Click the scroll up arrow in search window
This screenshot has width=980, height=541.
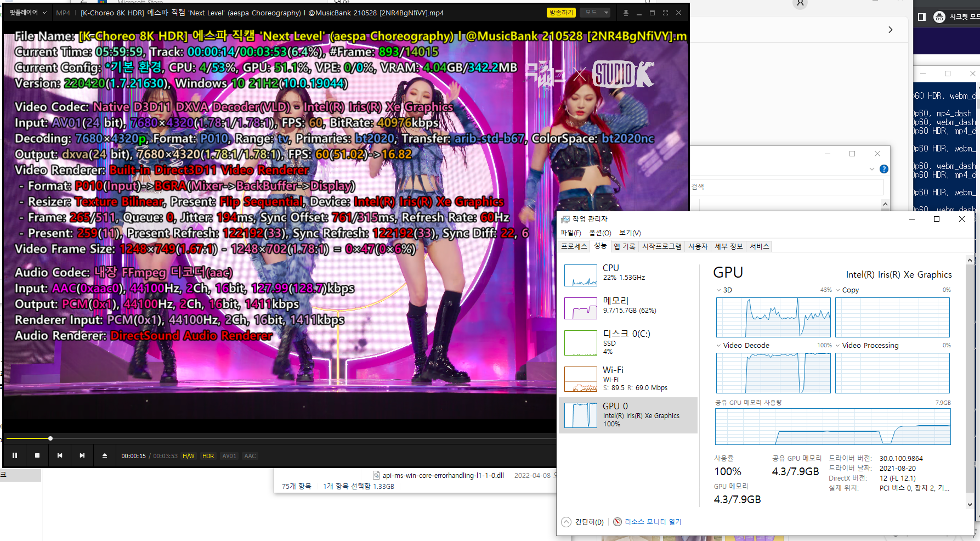[x=885, y=204]
